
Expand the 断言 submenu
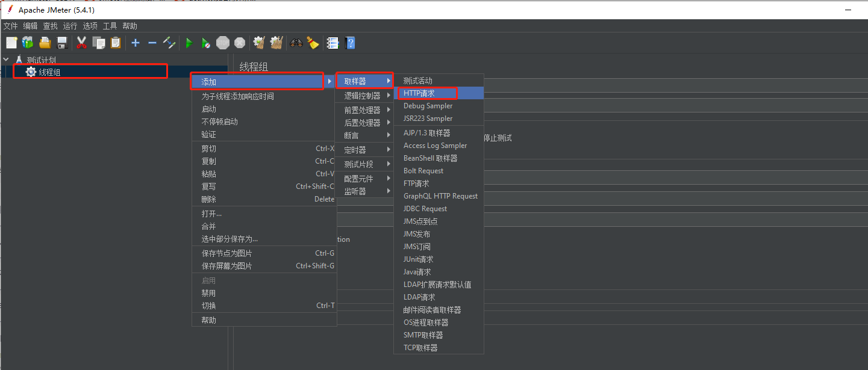pos(365,135)
